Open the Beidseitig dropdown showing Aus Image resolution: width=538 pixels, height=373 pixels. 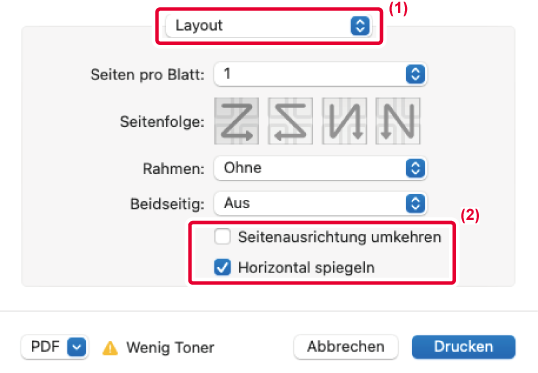tap(320, 203)
